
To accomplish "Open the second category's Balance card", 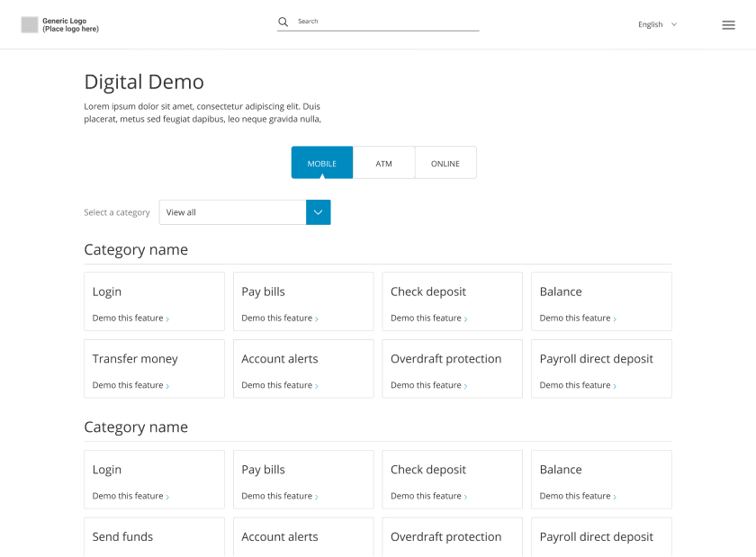I will (601, 480).
